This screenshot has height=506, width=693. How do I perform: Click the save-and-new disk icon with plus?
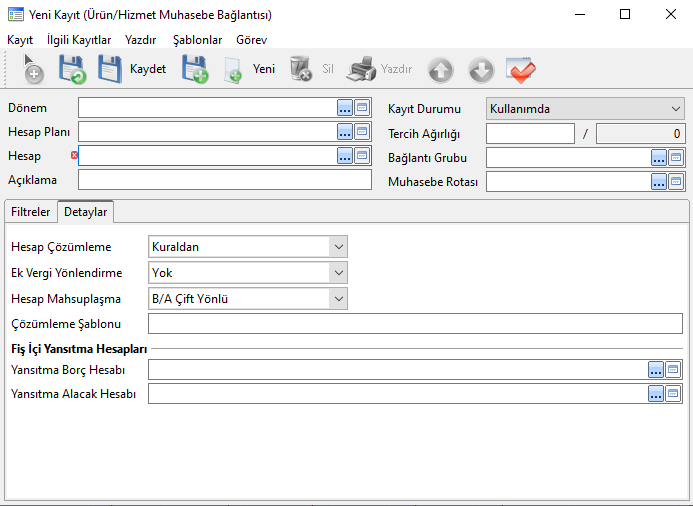pyautogui.click(x=194, y=69)
